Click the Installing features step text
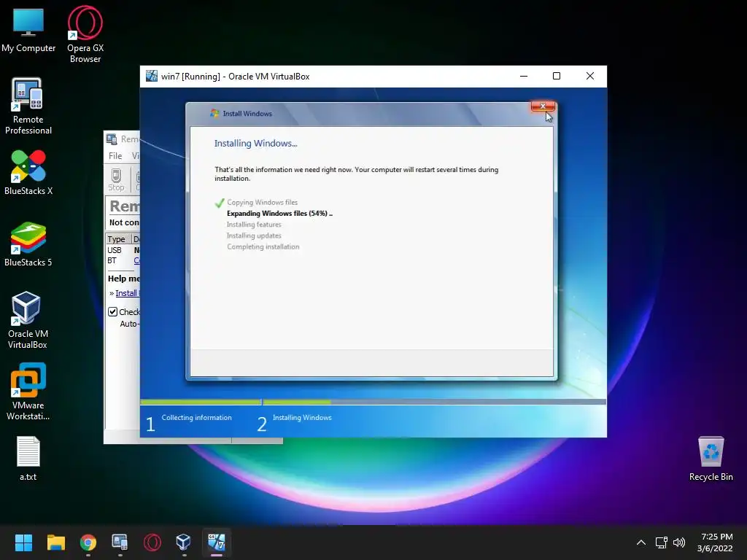This screenshot has height=560, width=747. (254, 225)
